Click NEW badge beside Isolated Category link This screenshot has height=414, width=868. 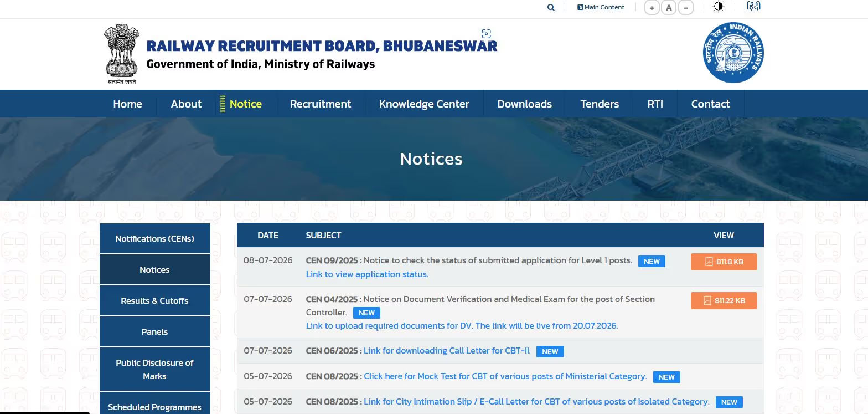[729, 402]
